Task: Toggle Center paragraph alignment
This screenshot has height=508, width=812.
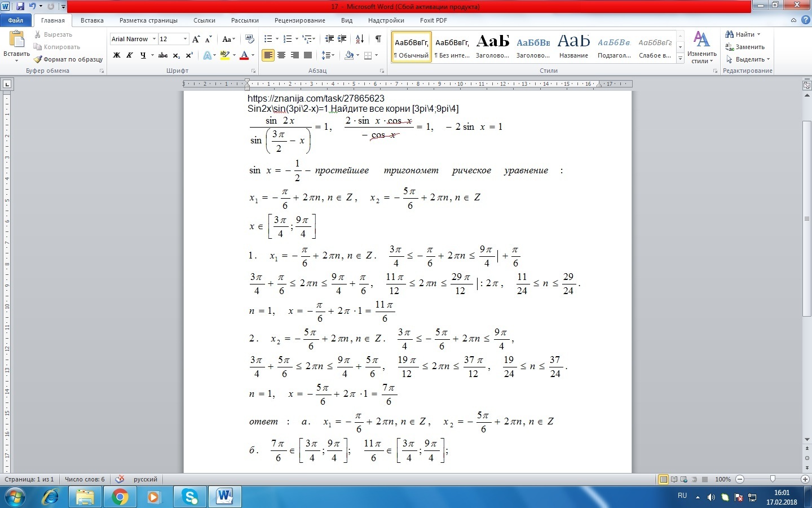Action: [281, 55]
